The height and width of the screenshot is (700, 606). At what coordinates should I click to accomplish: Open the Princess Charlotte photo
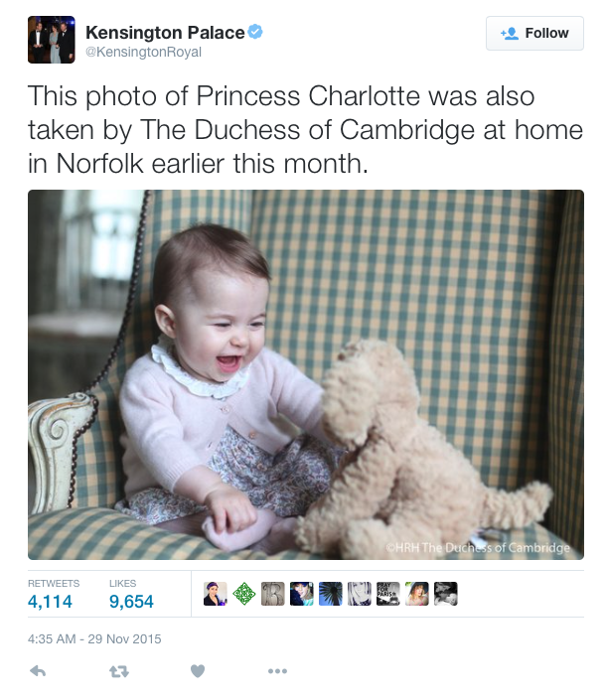pyautogui.click(x=305, y=374)
